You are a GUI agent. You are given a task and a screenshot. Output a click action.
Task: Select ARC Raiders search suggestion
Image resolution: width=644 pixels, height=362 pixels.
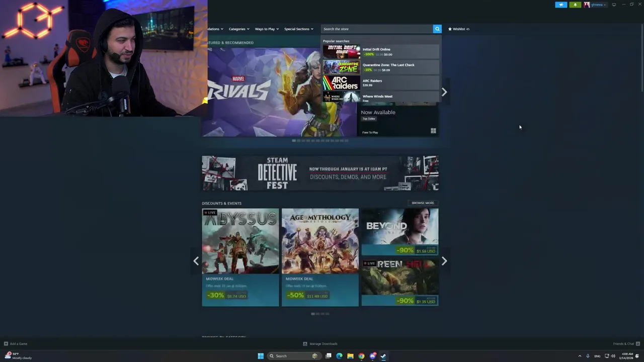[381, 82]
